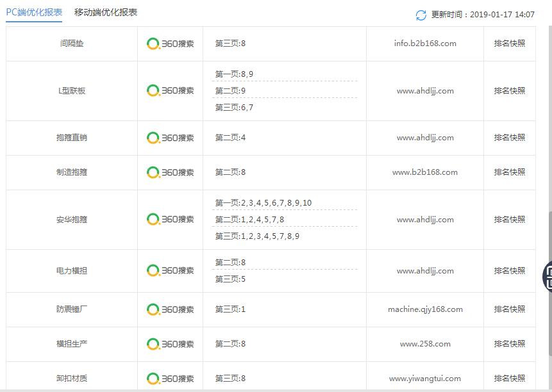
Task: Open the floating QR code icon at right edge
Action: [548, 277]
